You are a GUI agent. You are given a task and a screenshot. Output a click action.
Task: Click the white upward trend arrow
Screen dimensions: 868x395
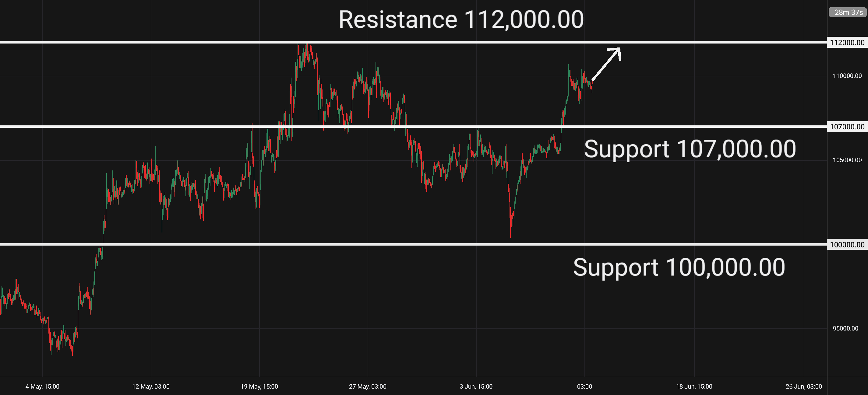tap(606, 64)
